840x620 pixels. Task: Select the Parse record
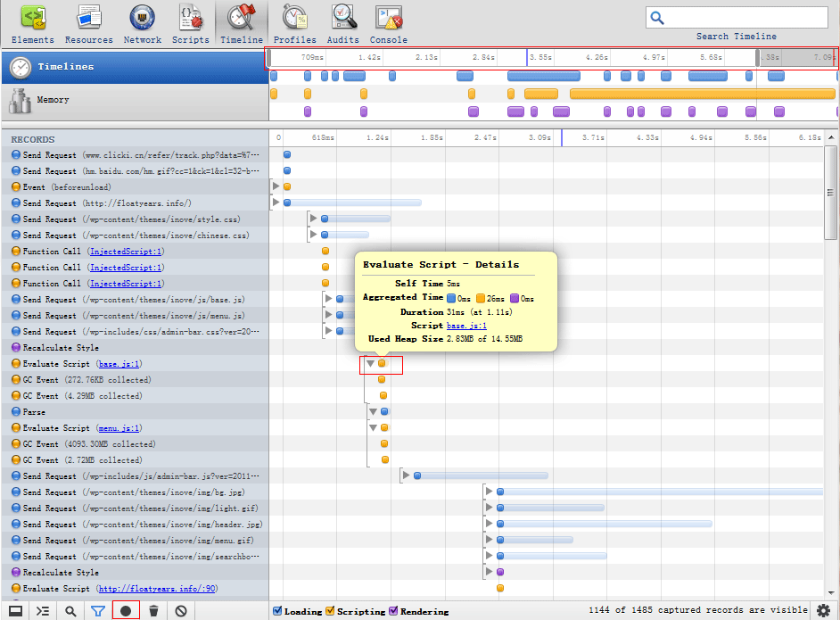coord(135,411)
